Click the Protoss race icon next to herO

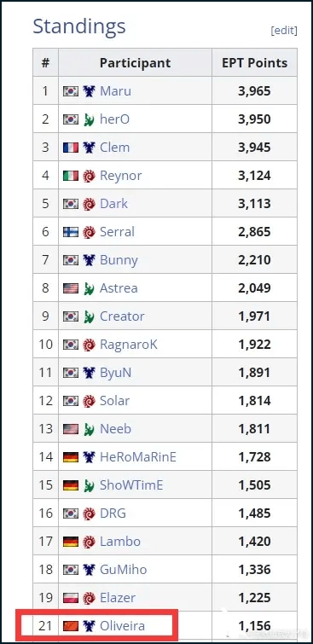89,119
